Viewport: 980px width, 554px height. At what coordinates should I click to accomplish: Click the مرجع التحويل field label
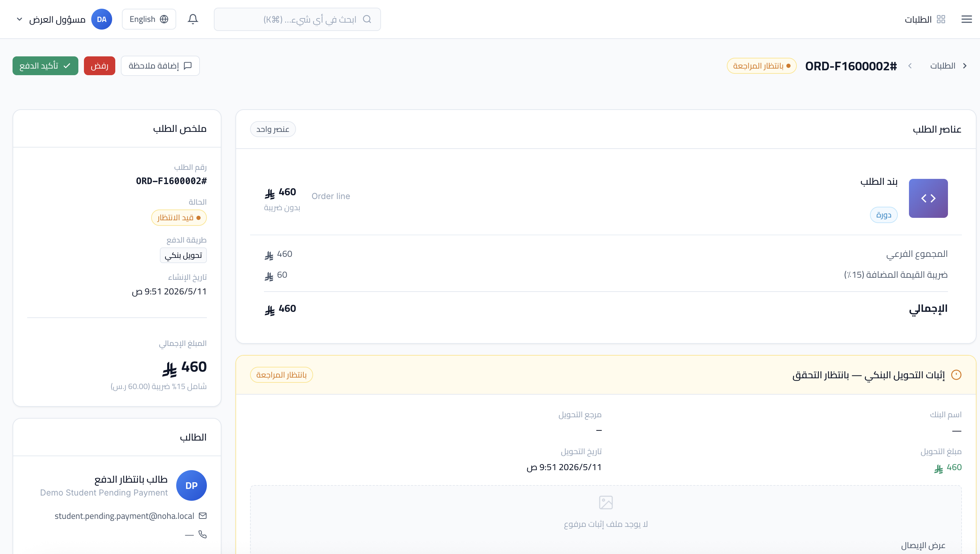point(580,414)
